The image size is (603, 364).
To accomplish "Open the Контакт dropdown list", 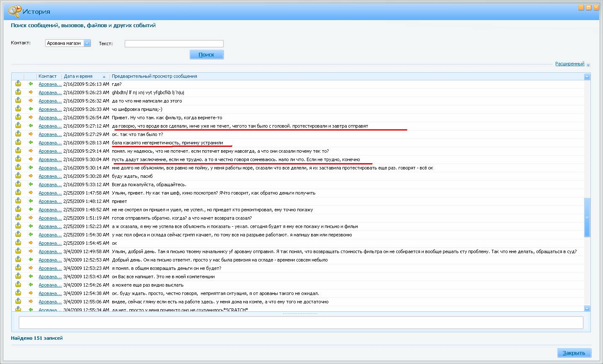I will [87, 43].
